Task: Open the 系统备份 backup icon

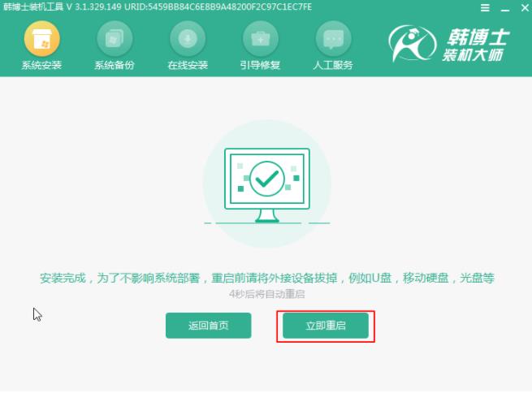Action: point(115,39)
